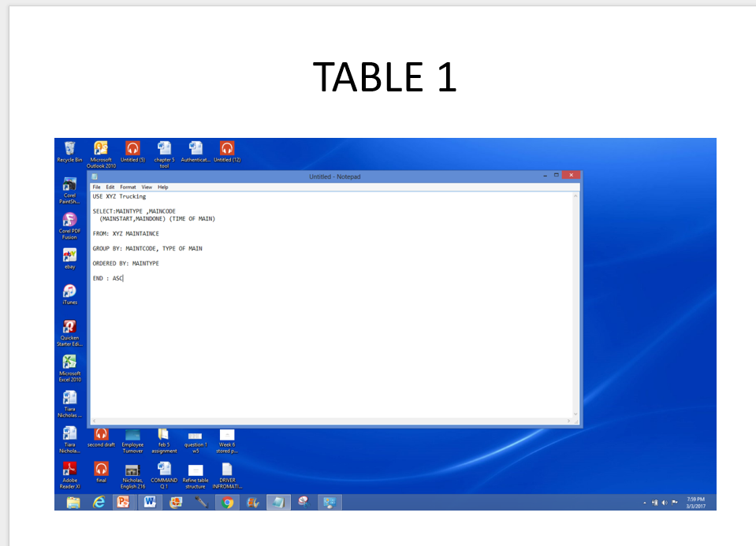Viewport: 756px width, 546px height.
Task: Open the File menu in Notepad
Action: click(96, 187)
